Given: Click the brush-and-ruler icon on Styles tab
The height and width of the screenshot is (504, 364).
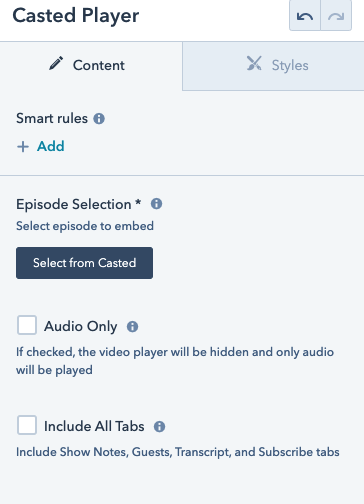Looking at the screenshot, I should tap(254, 63).
